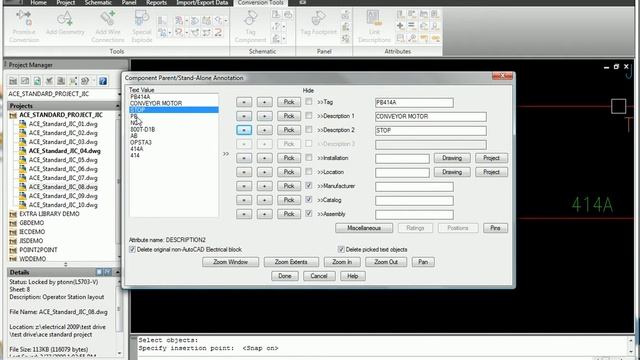The height and width of the screenshot is (360, 640).
Task: Open the Import/Export Data tab
Action: (202, 2)
